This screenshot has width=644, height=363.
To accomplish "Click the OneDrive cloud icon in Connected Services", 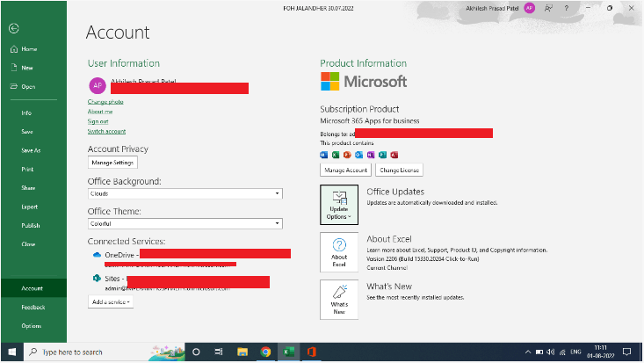I will [97, 255].
